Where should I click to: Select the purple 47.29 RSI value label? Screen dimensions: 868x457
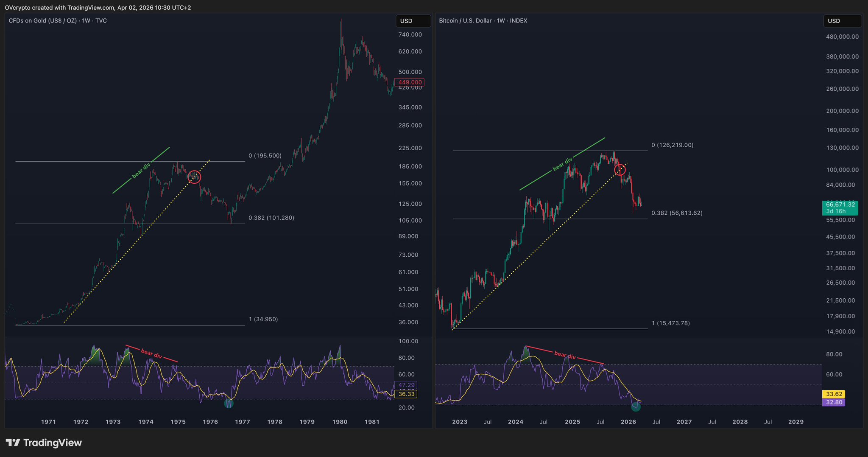coord(406,385)
